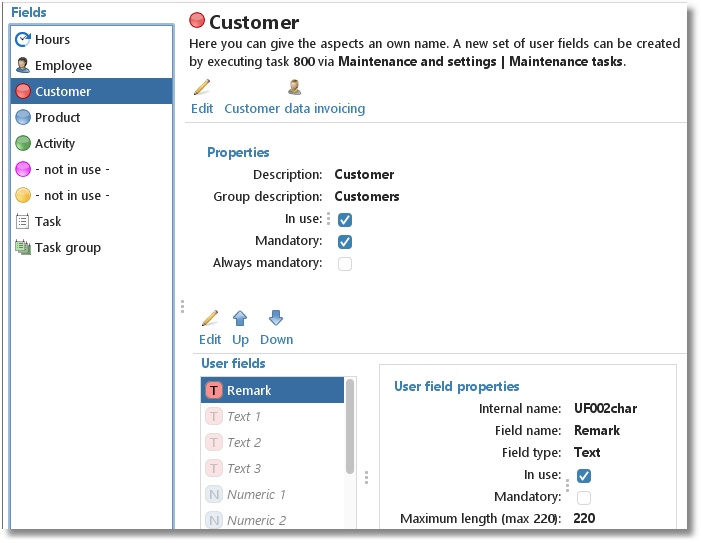Click the red circle beside Customer heading

pos(197,20)
